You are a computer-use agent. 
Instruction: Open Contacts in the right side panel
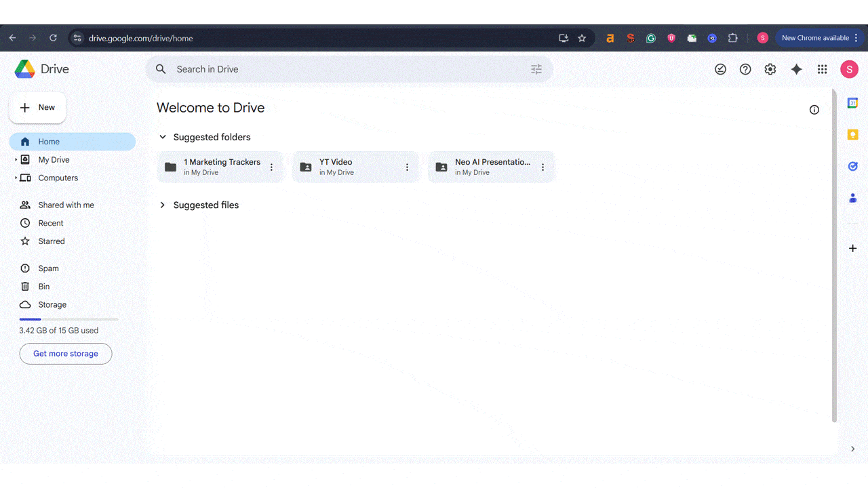coord(852,198)
